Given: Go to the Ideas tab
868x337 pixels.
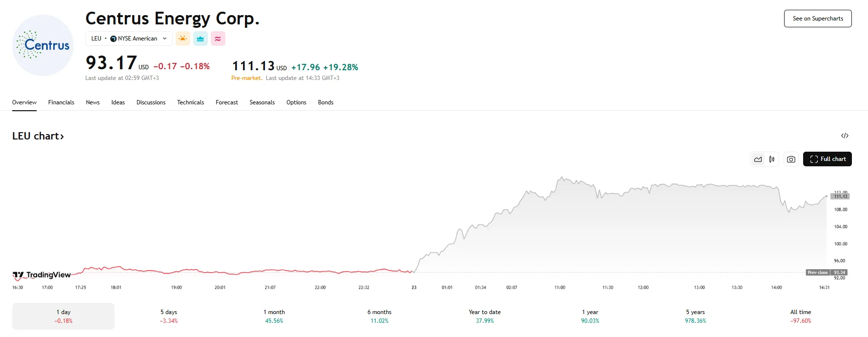Looking at the screenshot, I should coord(118,102).
